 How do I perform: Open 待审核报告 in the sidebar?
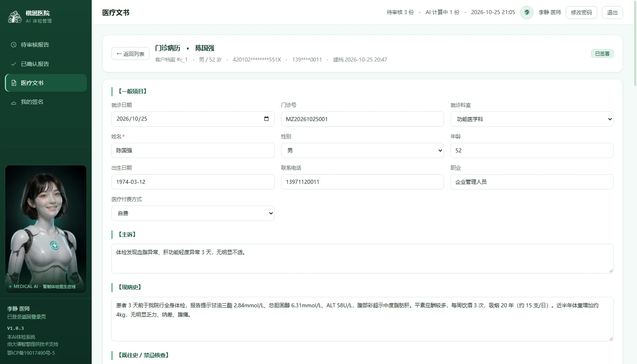(x=46, y=45)
